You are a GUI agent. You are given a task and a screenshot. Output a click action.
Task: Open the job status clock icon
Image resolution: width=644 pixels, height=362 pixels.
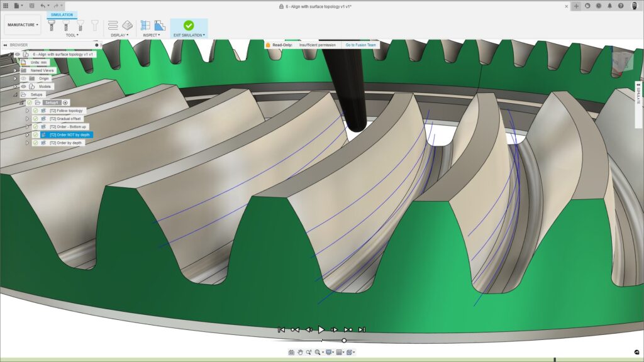[x=599, y=6]
